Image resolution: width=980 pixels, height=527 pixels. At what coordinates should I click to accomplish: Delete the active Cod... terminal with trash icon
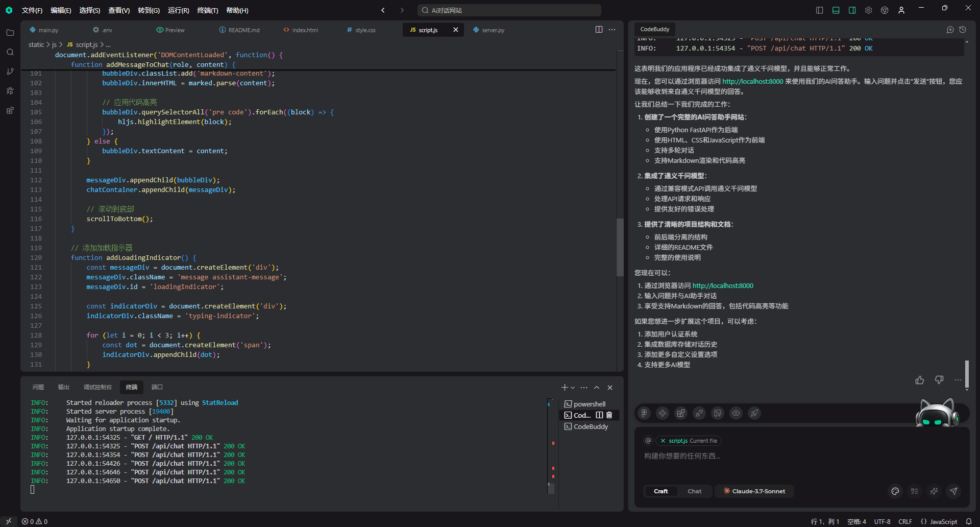click(x=609, y=415)
